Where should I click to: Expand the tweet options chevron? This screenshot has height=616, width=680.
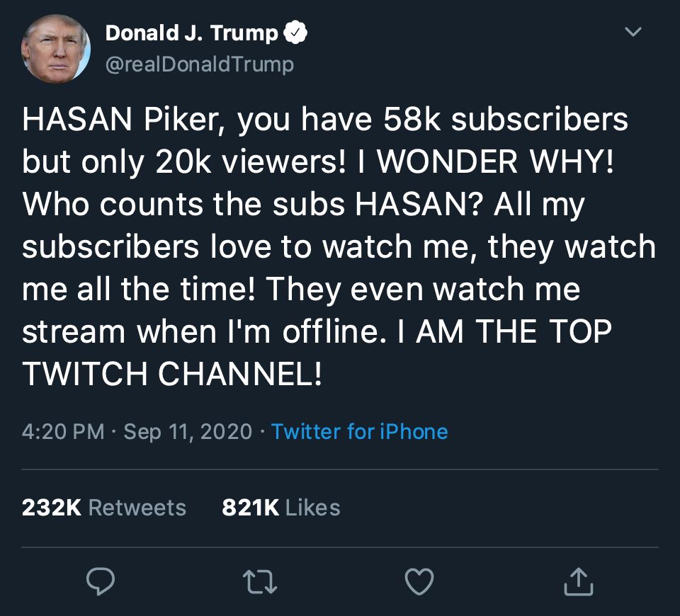point(633,33)
